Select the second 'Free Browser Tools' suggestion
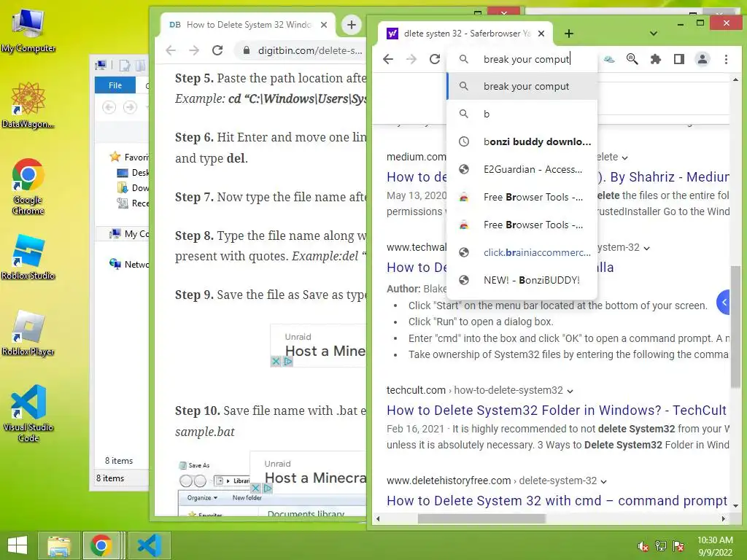Viewport: 747px width, 560px height. click(x=522, y=225)
